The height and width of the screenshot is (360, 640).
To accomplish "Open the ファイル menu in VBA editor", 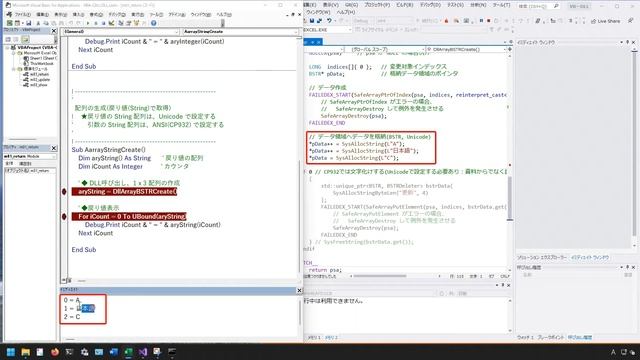I will (22, 15).
